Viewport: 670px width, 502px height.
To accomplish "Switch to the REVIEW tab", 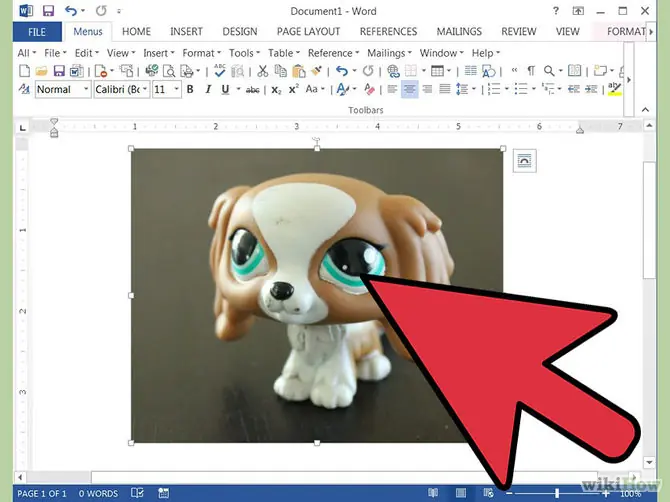I will point(519,32).
